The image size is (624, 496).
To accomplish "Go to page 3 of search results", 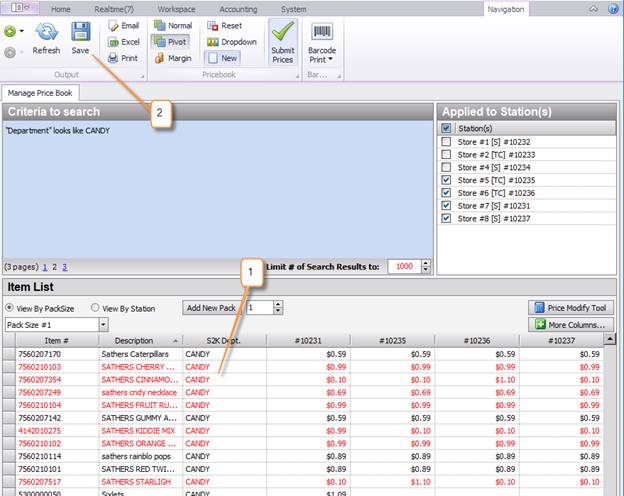I will 65,268.
